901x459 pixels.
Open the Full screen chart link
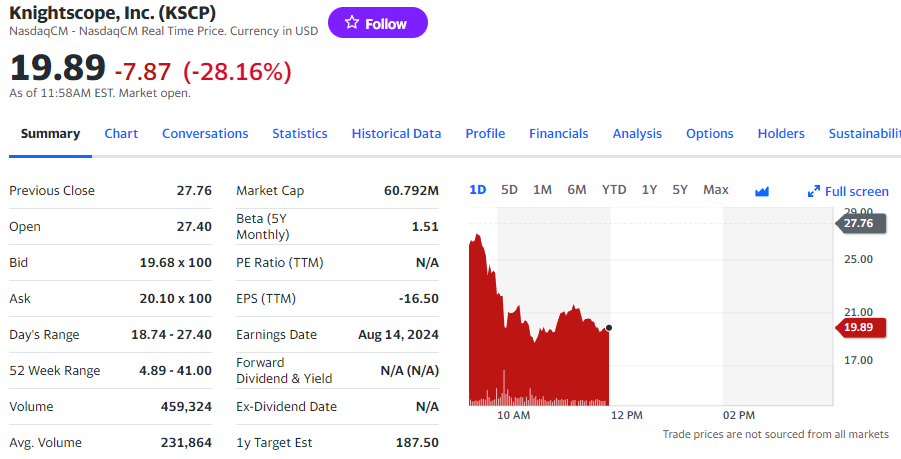(x=856, y=191)
